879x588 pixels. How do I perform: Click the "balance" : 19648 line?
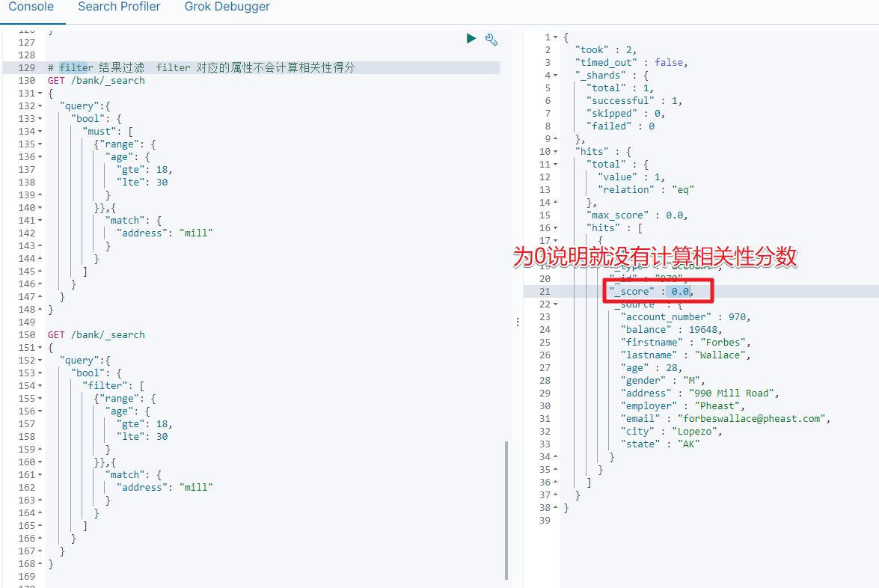point(671,330)
